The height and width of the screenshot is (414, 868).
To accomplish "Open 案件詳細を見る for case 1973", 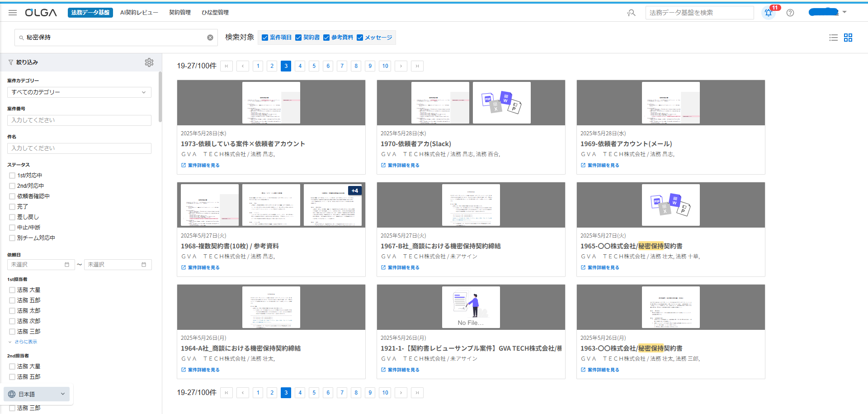I will (200, 166).
